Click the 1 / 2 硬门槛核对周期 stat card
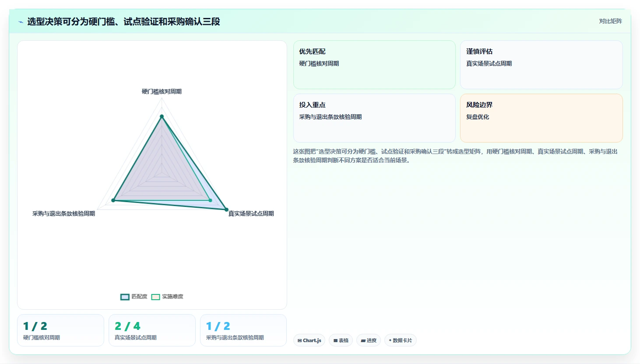640x364 pixels. 60,330
